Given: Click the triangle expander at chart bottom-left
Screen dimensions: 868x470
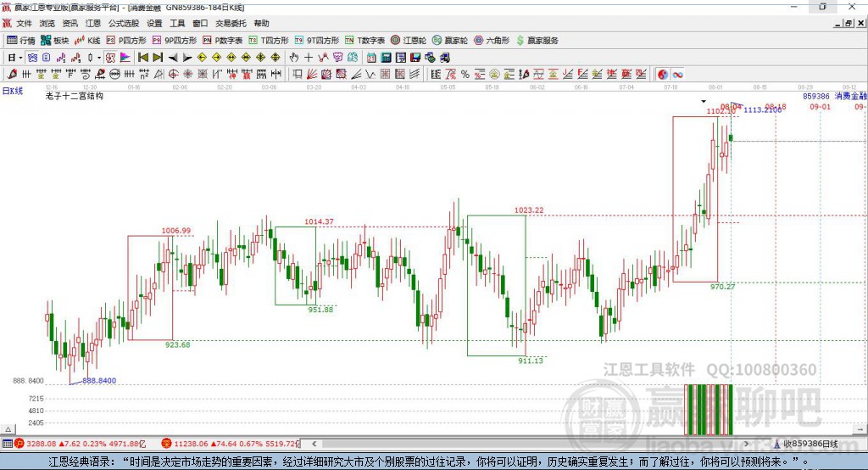Looking at the screenshot, I should [x=8, y=429].
